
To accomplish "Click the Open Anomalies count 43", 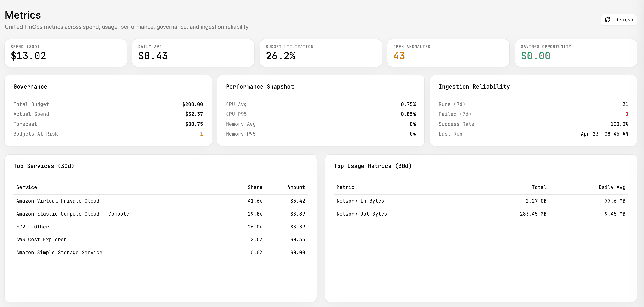I will pos(399,56).
